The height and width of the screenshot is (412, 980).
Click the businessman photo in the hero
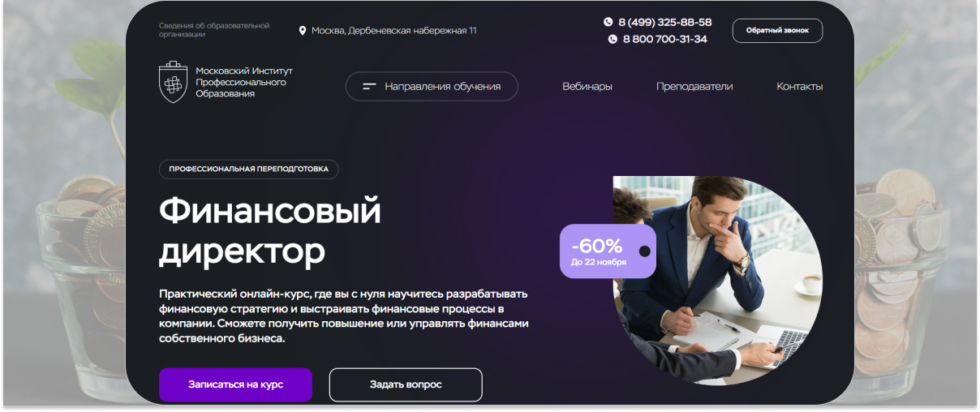(x=718, y=280)
